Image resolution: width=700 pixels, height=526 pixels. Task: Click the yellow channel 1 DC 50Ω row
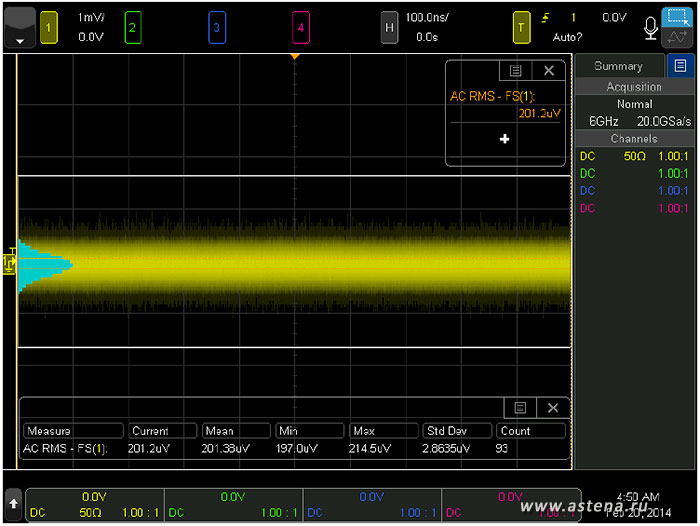pyautogui.click(x=634, y=156)
